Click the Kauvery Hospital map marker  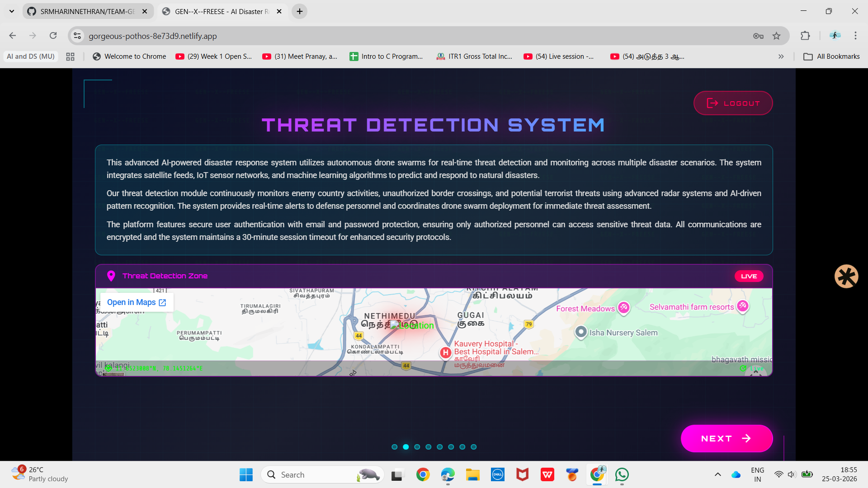446,352
